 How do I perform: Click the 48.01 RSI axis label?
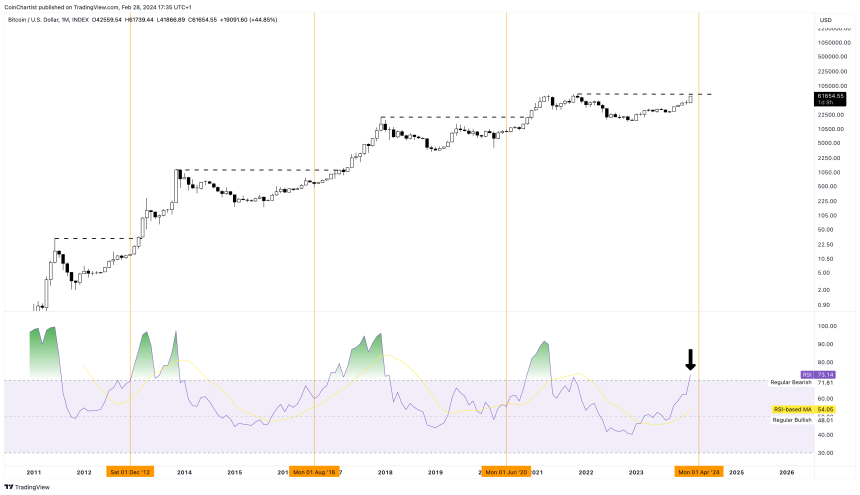pyautogui.click(x=826, y=420)
